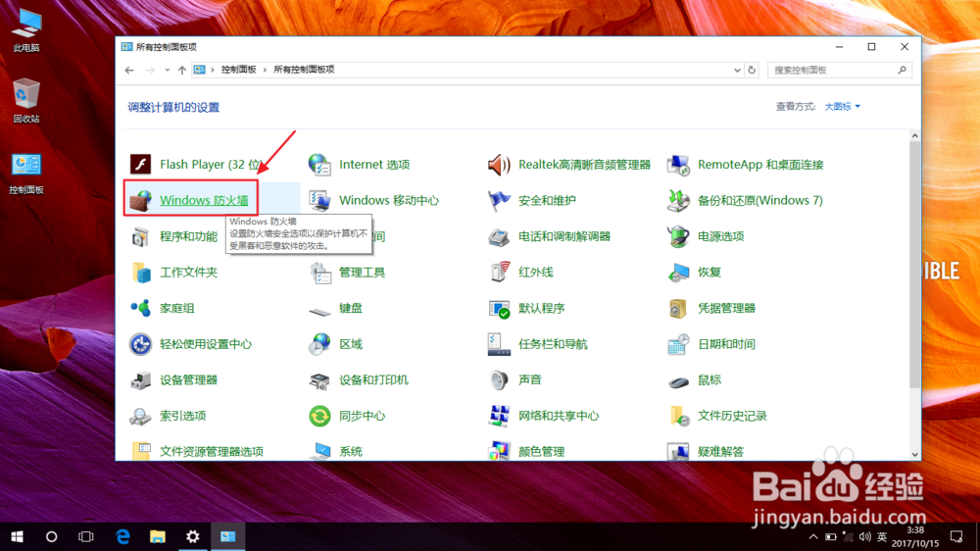Click the 设备管理器 icon

[x=140, y=379]
